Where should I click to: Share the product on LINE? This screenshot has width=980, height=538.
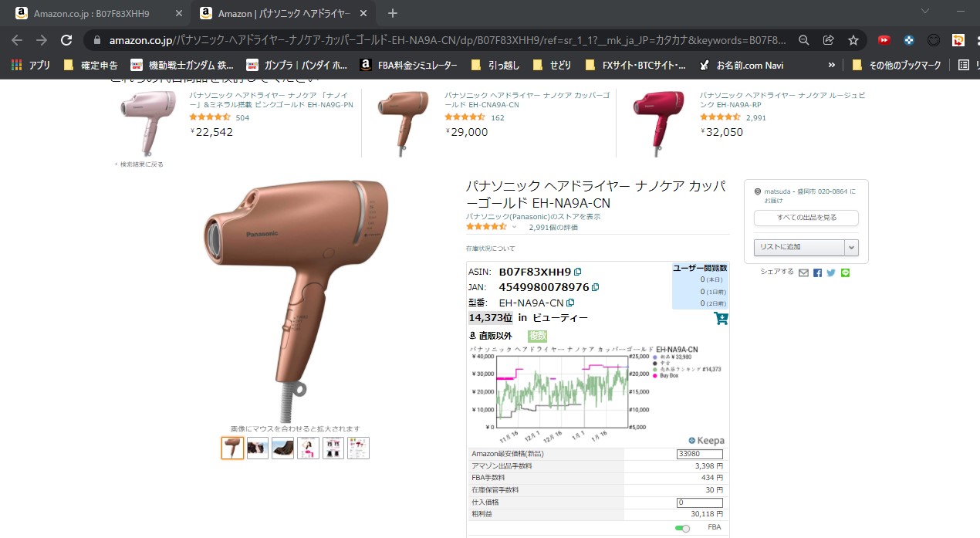845,272
